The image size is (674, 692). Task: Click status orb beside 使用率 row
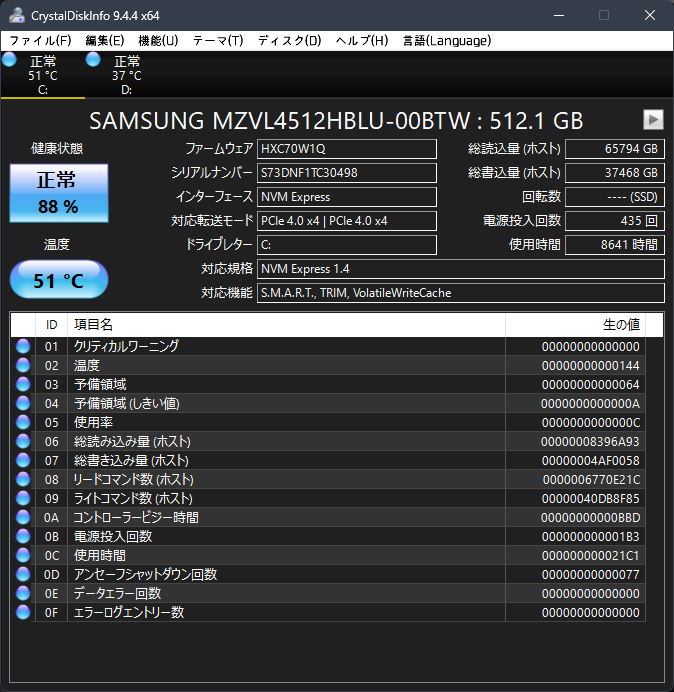coord(23,422)
